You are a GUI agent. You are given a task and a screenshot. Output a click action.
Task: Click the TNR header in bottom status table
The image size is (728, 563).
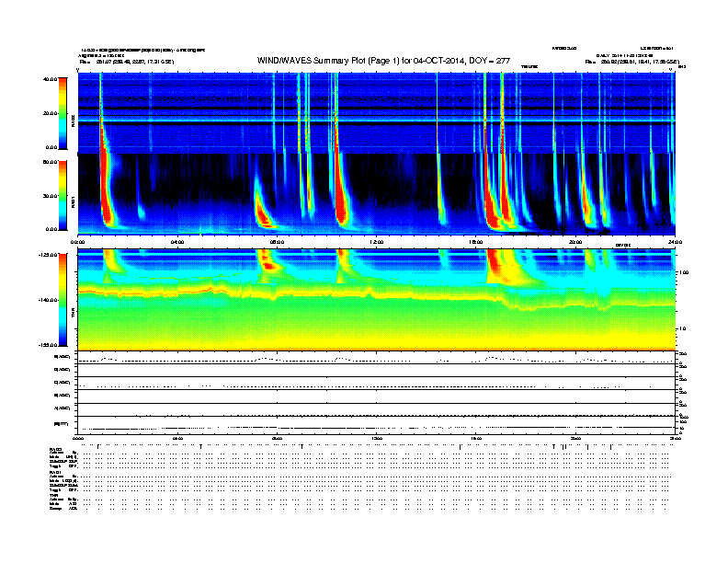pos(53,495)
